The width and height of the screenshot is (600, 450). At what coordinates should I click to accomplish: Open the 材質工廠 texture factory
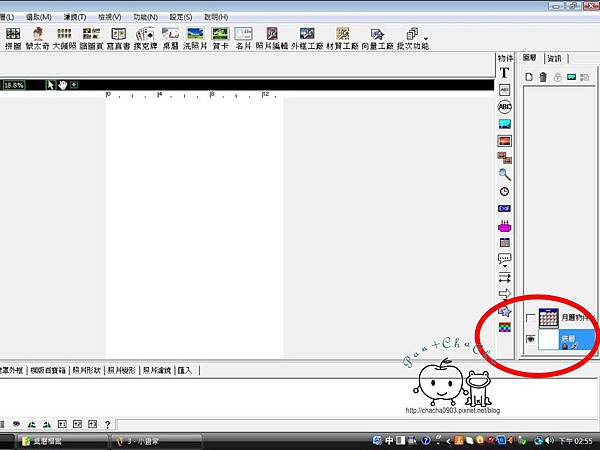pos(342,38)
